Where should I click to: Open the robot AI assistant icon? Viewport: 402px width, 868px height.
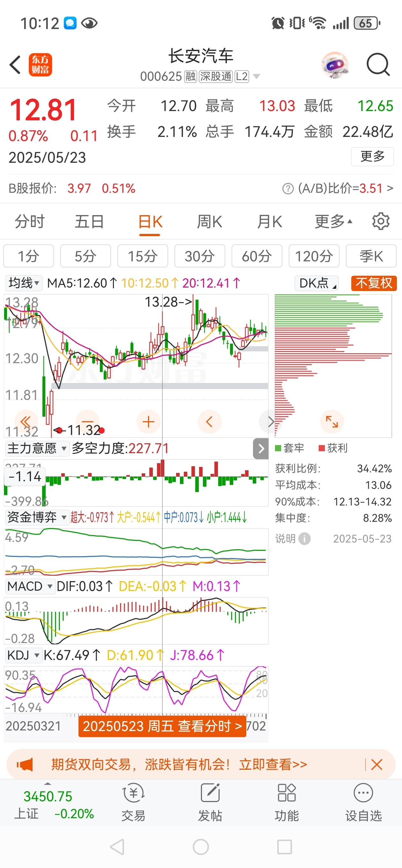[335, 65]
